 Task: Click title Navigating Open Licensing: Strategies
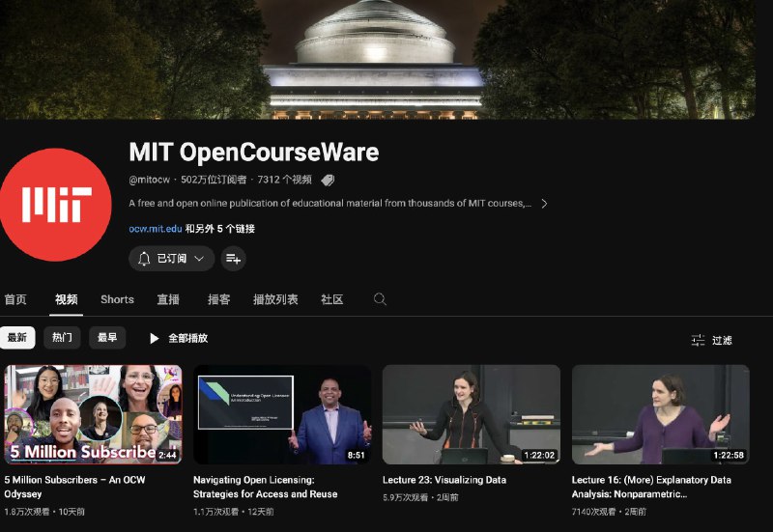[x=265, y=487]
